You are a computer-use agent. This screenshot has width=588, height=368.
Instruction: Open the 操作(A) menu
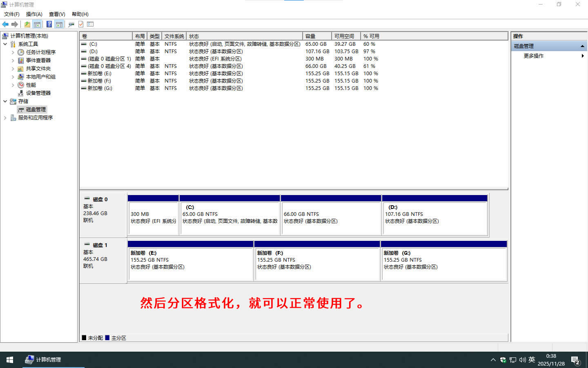coord(34,14)
